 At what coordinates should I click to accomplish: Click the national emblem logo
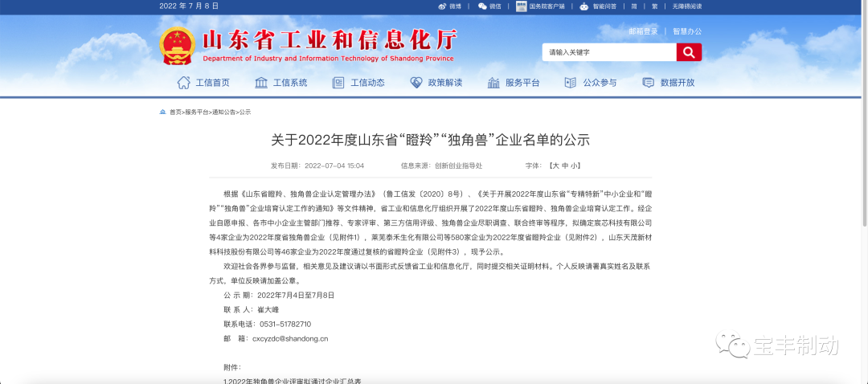[x=175, y=46]
